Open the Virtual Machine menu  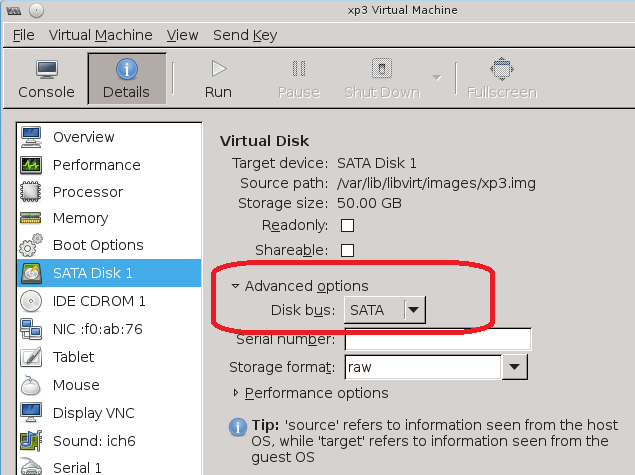coord(100,35)
